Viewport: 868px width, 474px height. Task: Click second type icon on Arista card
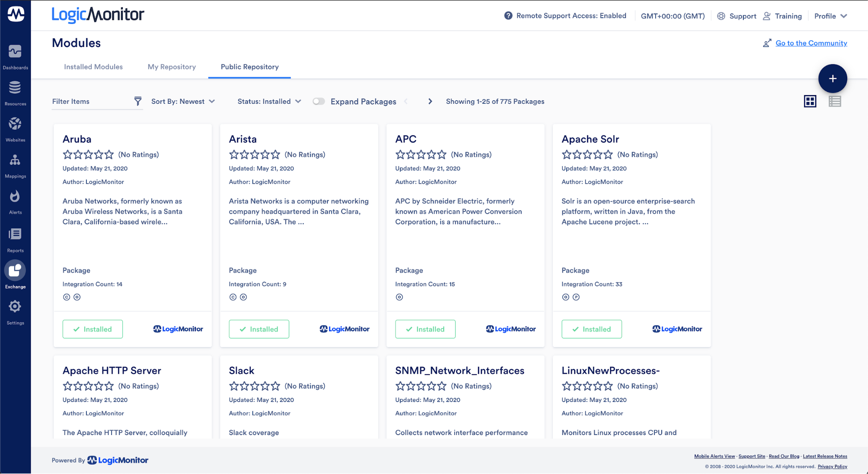coord(243,297)
